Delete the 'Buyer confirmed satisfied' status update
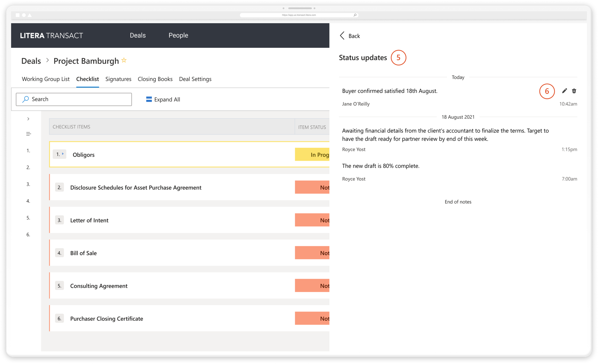Viewport: 598px width, 364px height. point(574,91)
